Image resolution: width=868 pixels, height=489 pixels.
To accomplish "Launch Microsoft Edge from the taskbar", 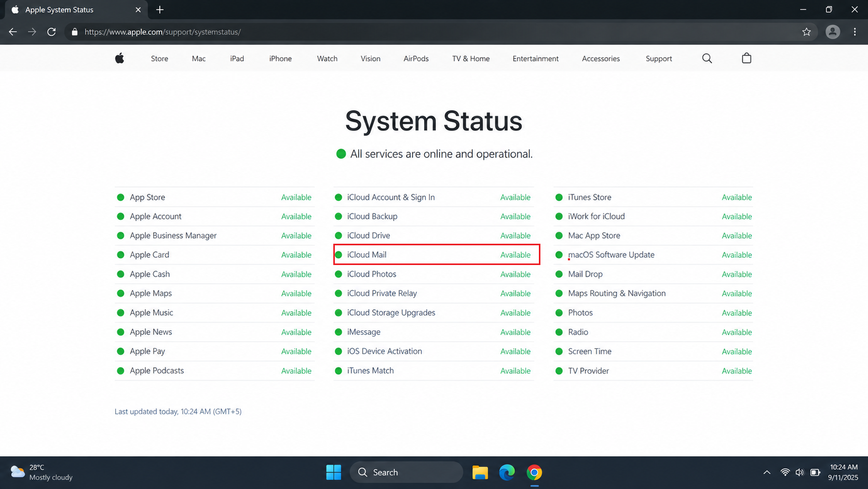I will (x=507, y=472).
